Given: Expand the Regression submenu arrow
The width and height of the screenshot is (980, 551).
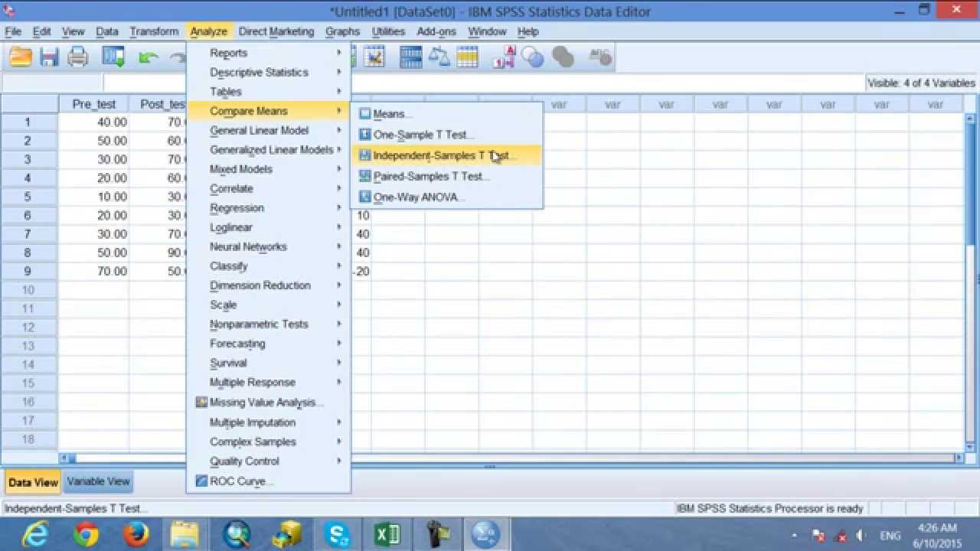Looking at the screenshot, I should tap(338, 208).
